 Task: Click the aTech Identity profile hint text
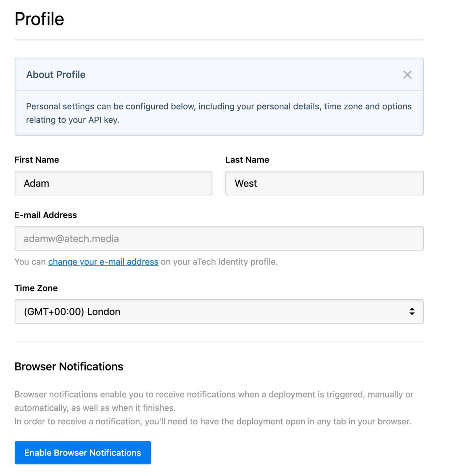[146, 262]
